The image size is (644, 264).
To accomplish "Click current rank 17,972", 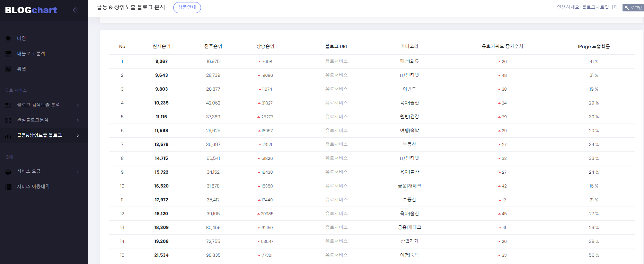I will 161,200.
